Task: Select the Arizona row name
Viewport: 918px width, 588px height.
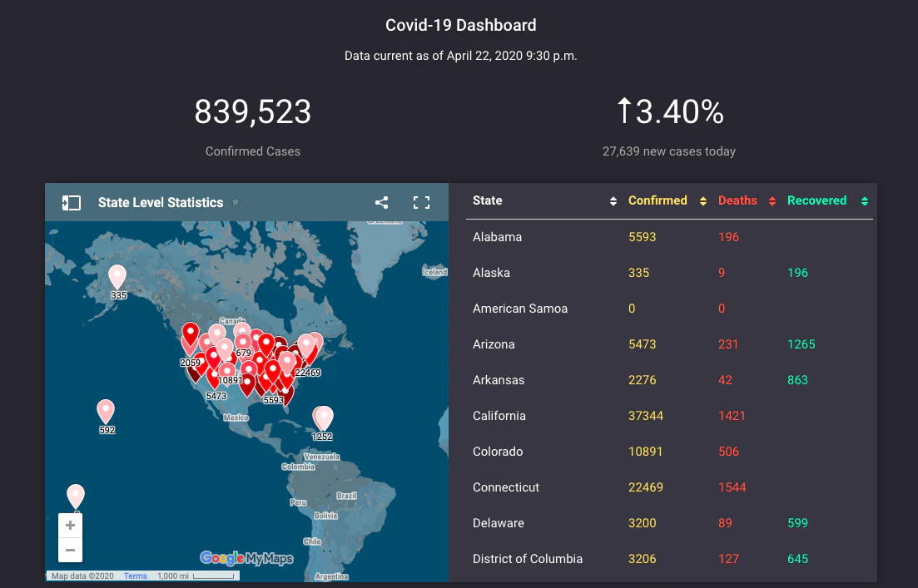Action: tap(494, 344)
